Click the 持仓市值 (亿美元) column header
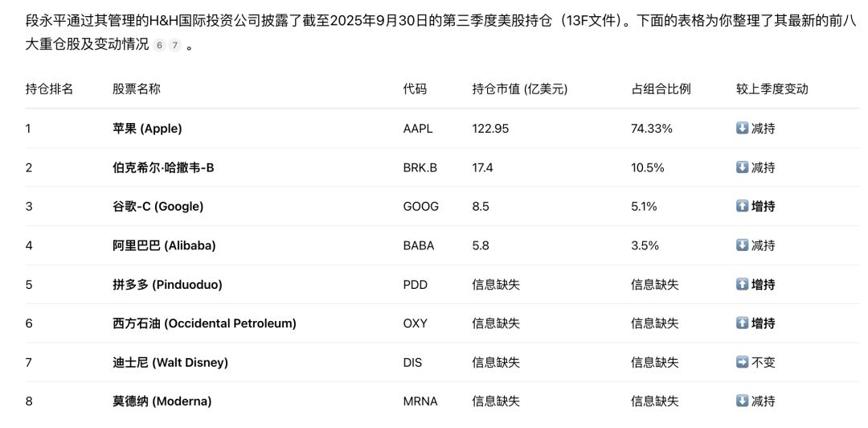Image resolution: width=868 pixels, height=428 pixels. [x=520, y=89]
